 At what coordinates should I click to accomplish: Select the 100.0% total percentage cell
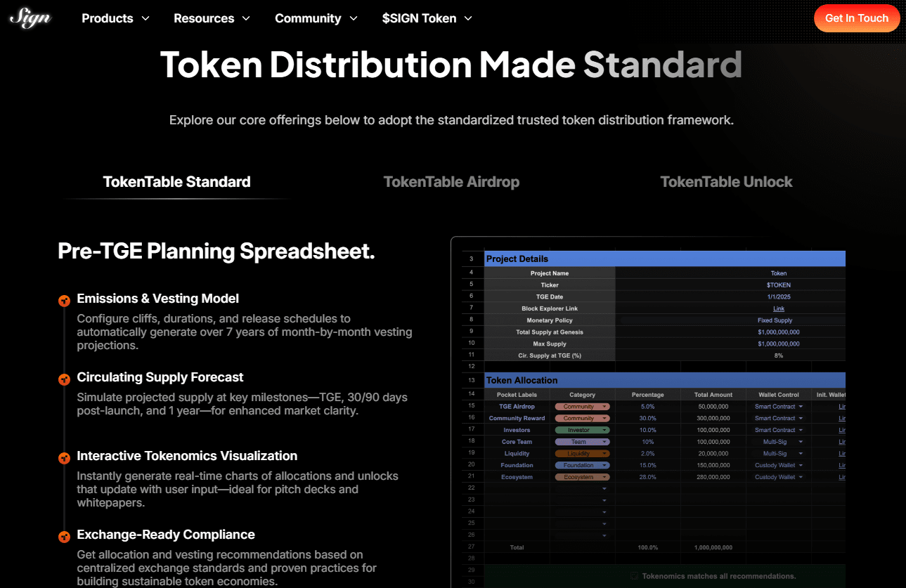(x=647, y=547)
